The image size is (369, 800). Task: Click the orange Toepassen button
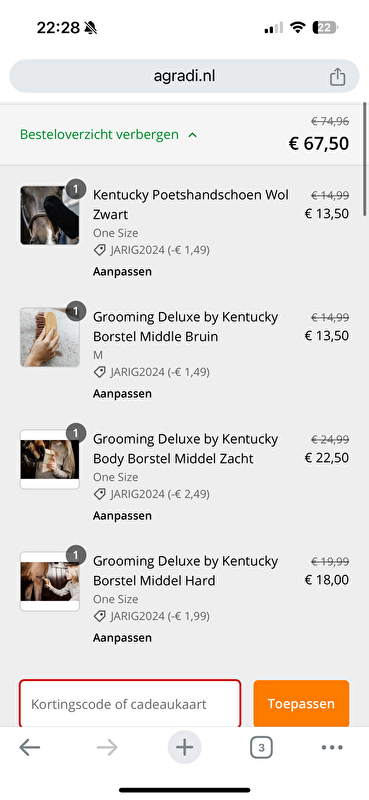point(301,704)
